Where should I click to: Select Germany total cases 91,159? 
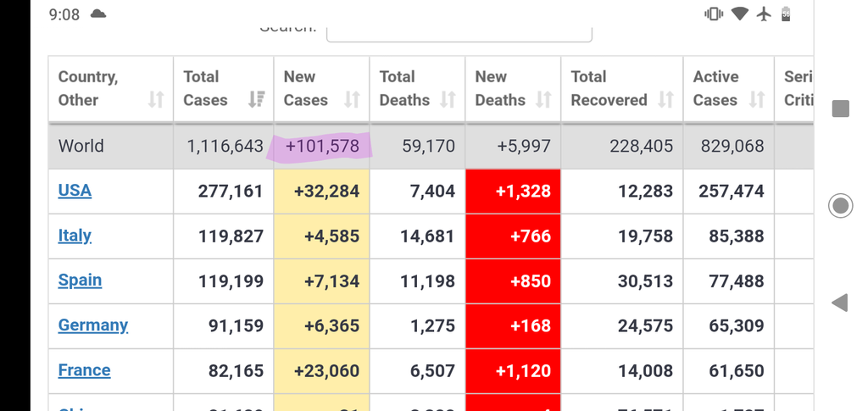click(236, 325)
